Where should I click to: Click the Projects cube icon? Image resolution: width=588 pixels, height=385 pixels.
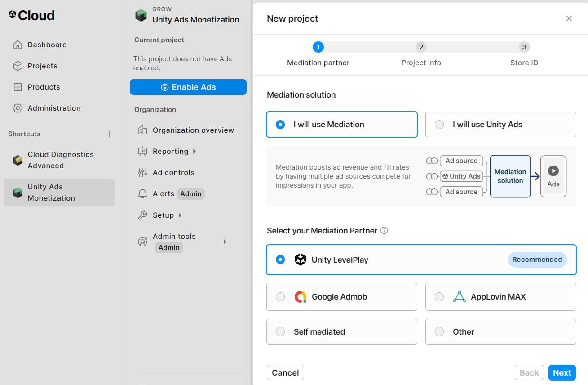18,66
